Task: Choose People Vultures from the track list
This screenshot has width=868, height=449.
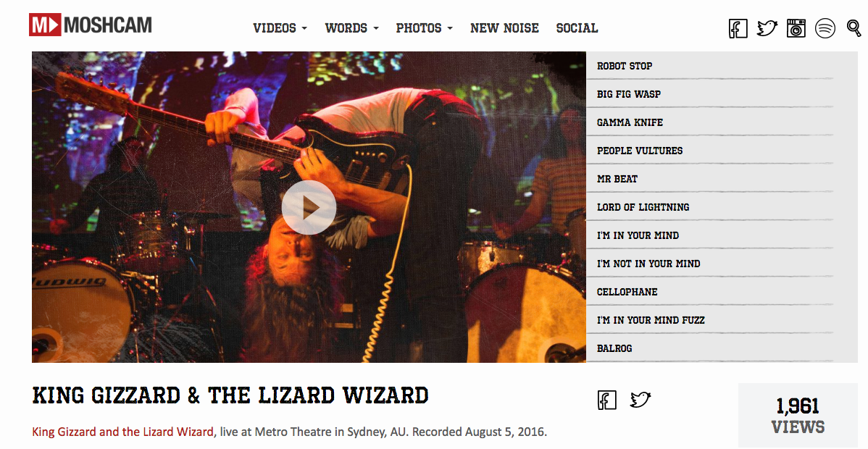Action: pos(709,151)
